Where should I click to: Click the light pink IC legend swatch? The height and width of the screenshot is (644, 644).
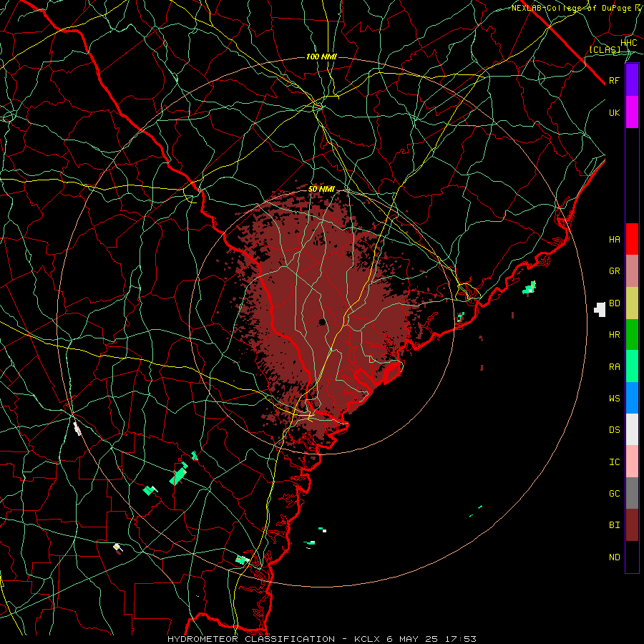pos(632,462)
